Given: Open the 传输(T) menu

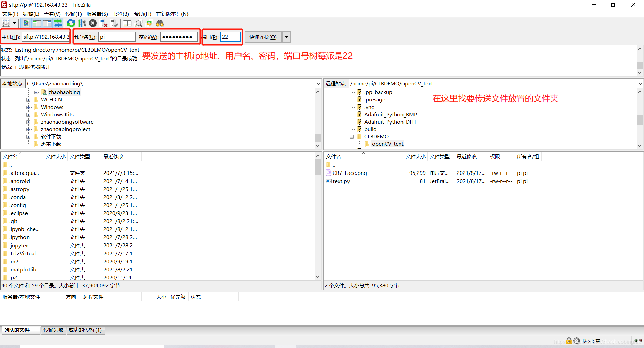Looking at the screenshot, I should pyautogui.click(x=73, y=14).
